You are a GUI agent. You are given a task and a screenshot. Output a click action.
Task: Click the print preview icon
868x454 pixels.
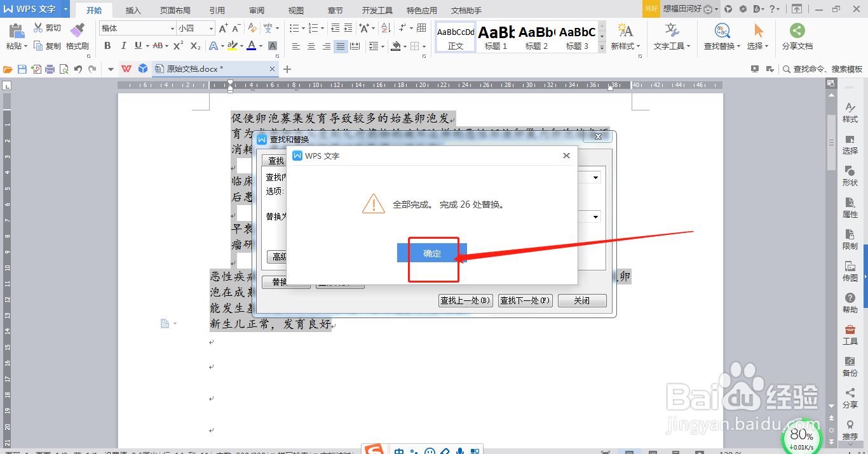click(x=64, y=69)
